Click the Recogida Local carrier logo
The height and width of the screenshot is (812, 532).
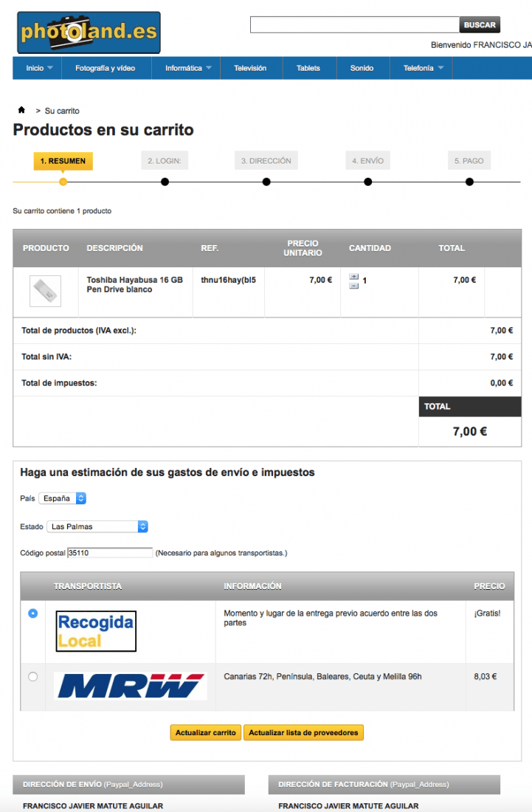(96, 631)
